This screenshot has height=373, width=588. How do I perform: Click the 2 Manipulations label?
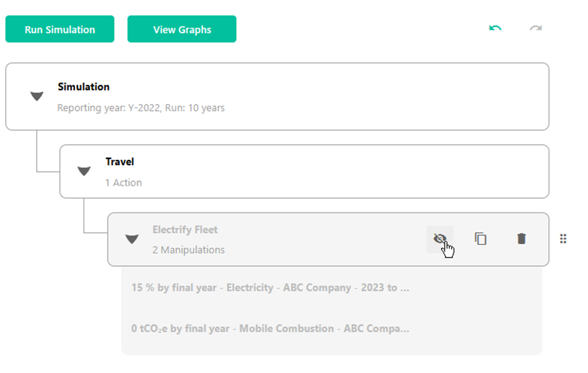[x=188, y=250]
